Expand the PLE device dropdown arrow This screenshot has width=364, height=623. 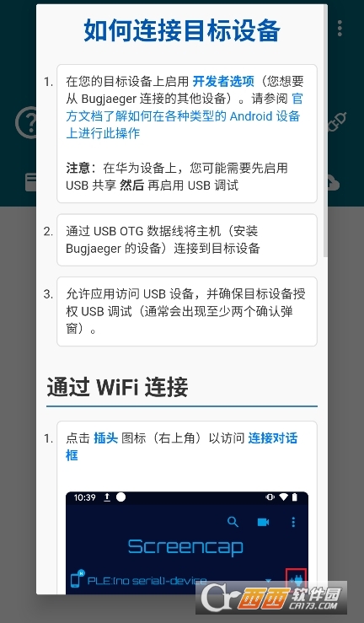(x=268, y=581)
